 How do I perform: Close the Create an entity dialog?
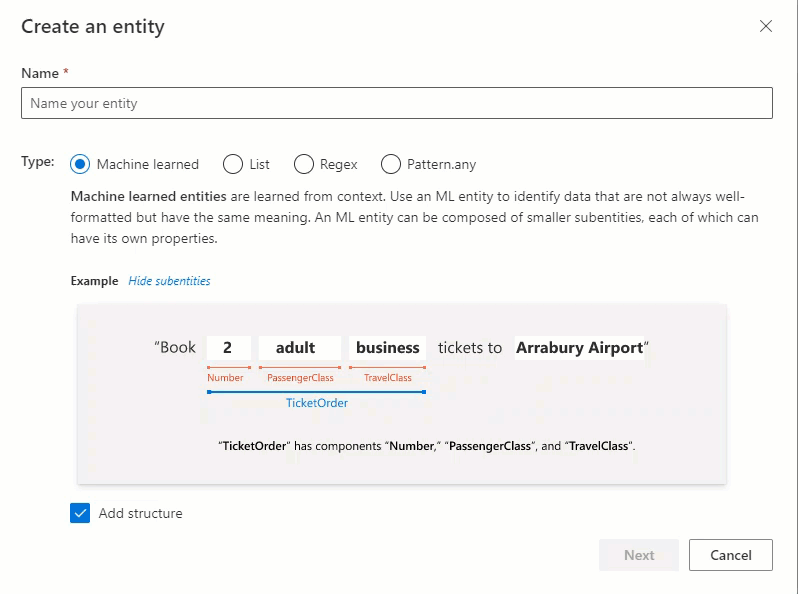(765, 26)
